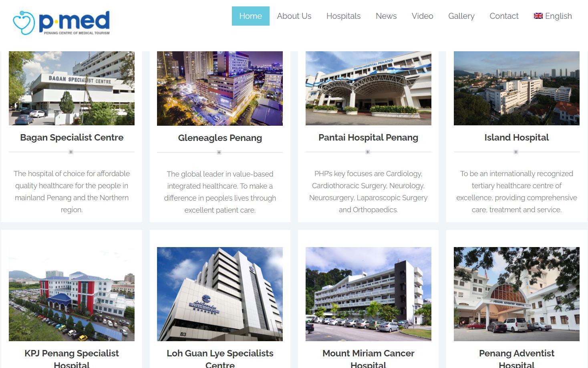Open the Home menu item
588x368 pixels.
pos(251,16)
